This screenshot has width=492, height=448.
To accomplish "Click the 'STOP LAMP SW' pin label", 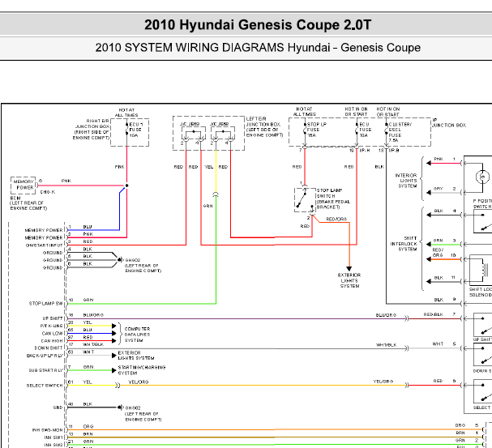I will (x=46, y=304).
